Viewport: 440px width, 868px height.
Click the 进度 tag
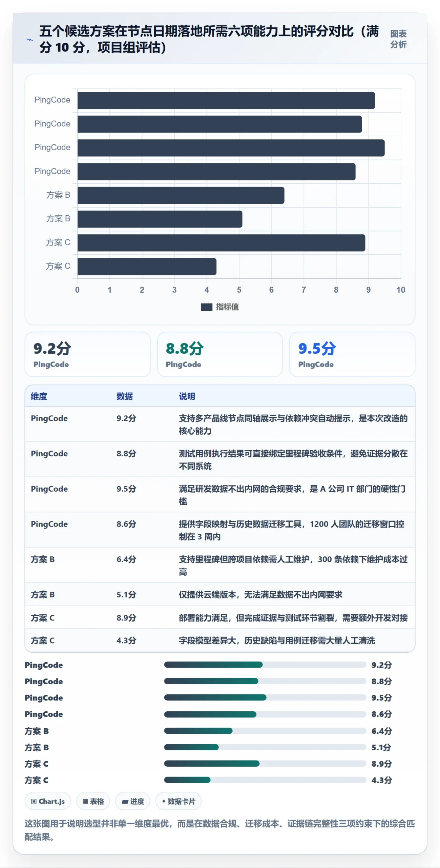tap(133, 801)
